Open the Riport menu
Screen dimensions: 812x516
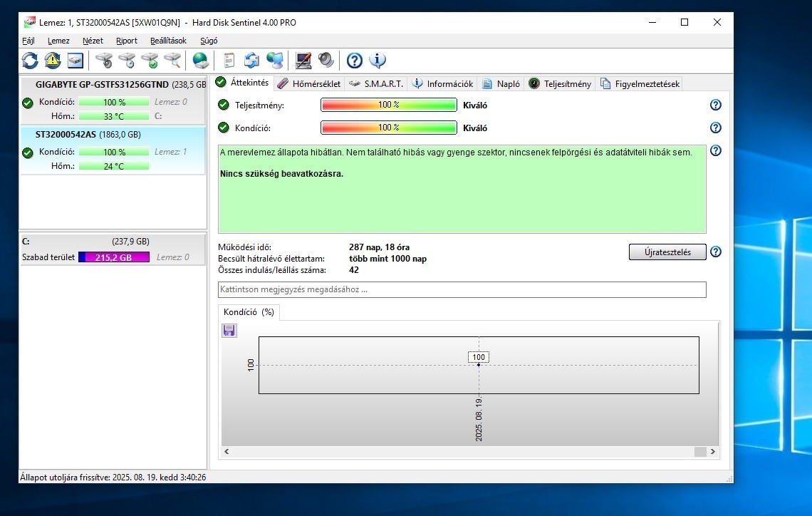126,41
